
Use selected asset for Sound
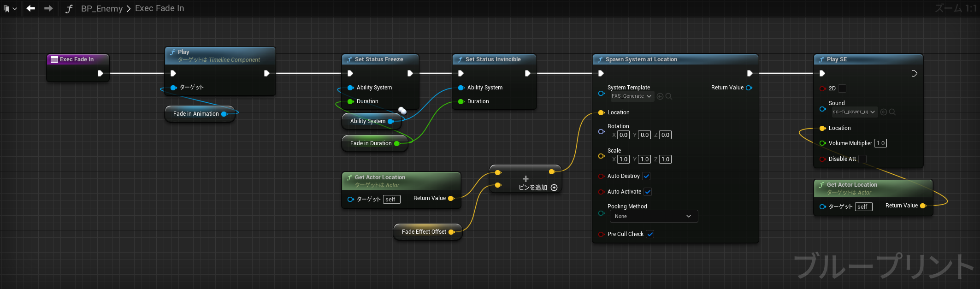(x=884, y=112)
